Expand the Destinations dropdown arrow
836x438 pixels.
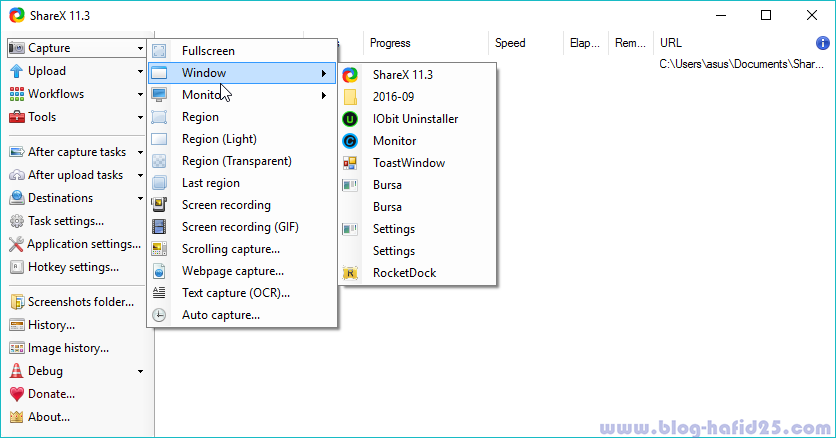coord(140,198)
